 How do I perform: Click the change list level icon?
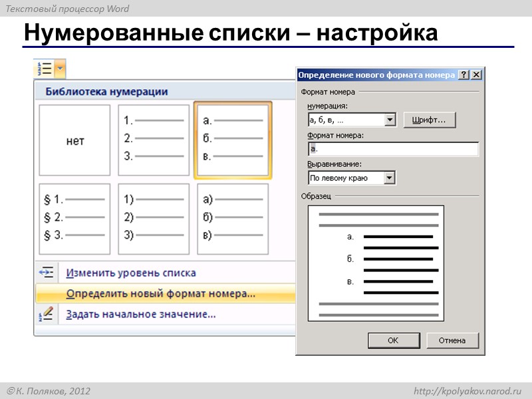click(45, 273)
